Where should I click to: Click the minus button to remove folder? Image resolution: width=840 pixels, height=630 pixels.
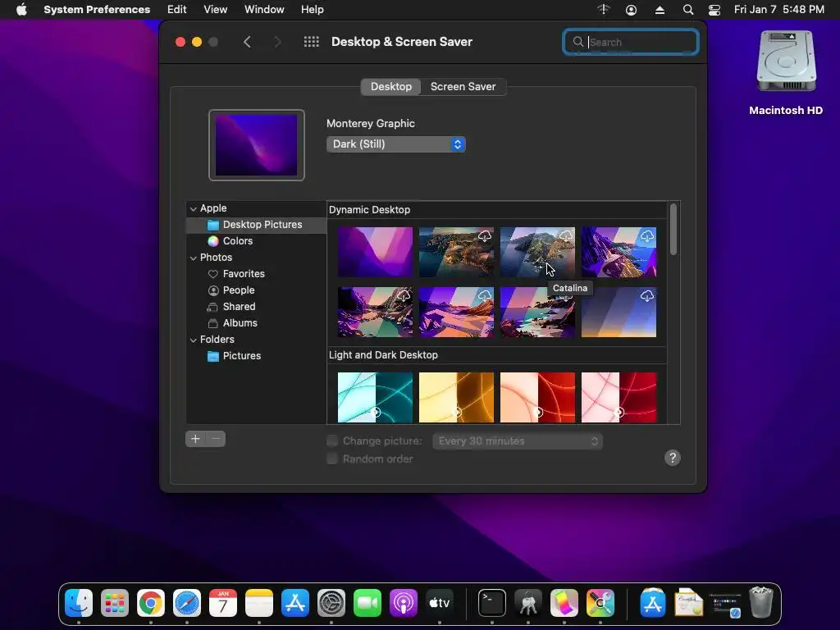coord(216,439)
